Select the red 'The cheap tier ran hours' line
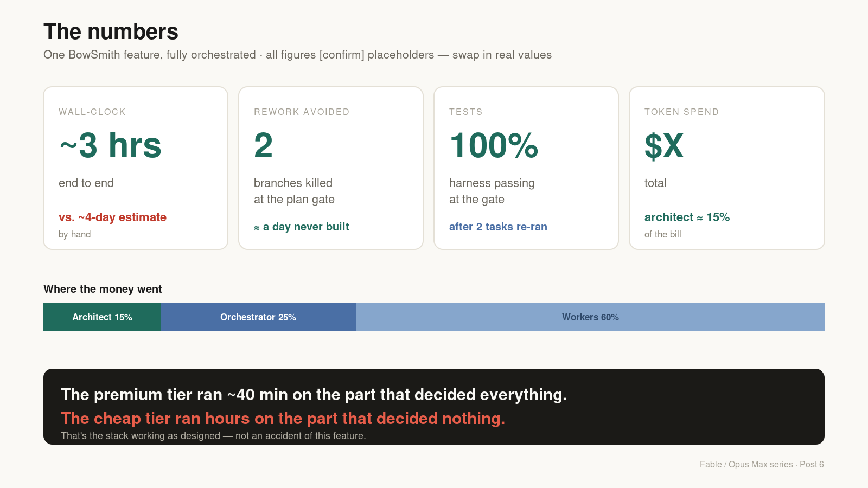Viewport: 868px width, 488px height. pos(283,419)
